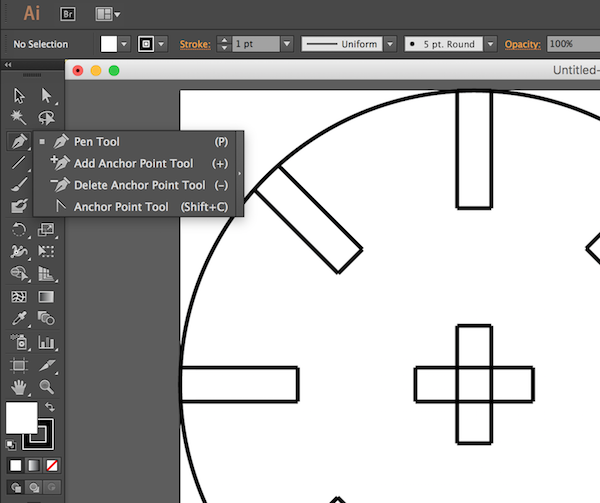600x503 pixels.
Task: Choose Pen Tool from flyout menu
Action: pyautogui.click(x=136, y=142)
